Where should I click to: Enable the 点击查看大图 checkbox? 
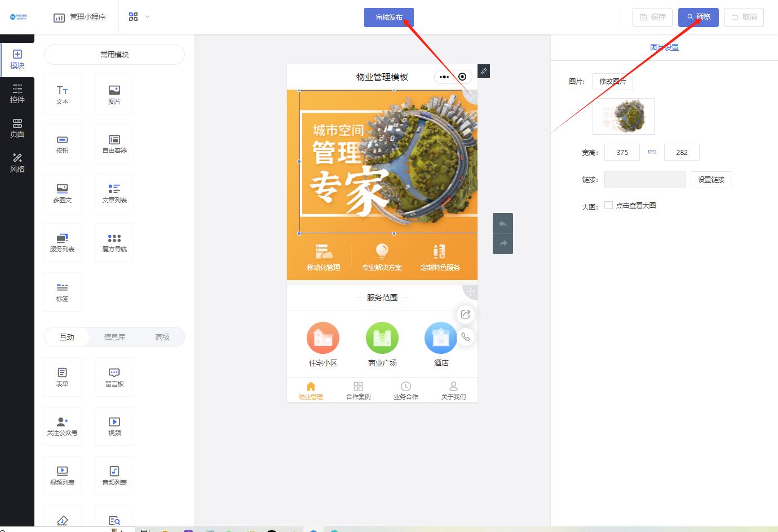pos(608,205)
